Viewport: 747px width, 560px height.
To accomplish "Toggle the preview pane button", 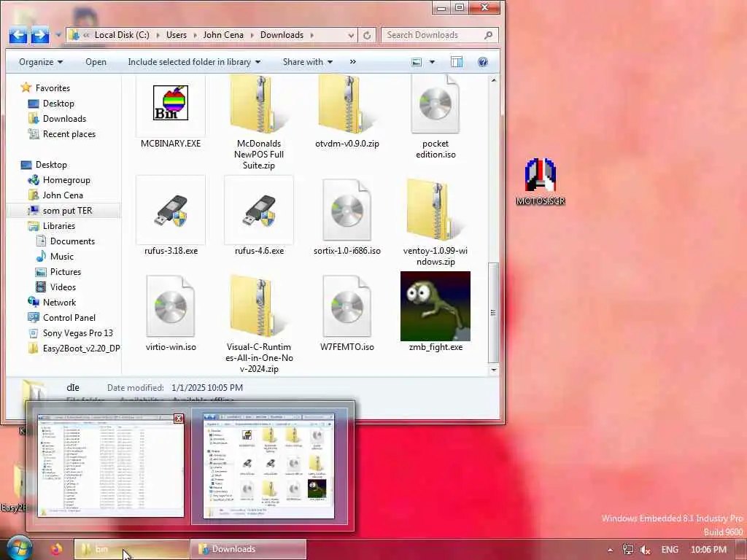I will [457, 62].
